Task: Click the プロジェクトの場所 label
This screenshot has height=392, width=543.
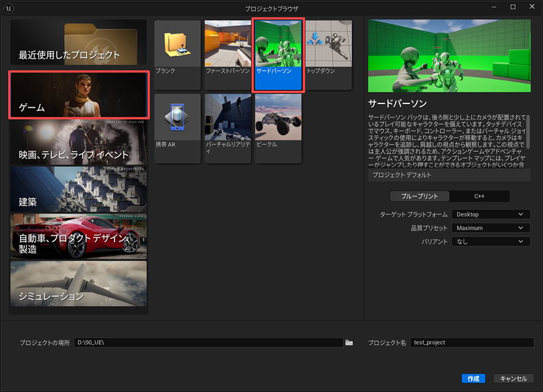Action: coord(45,342)
